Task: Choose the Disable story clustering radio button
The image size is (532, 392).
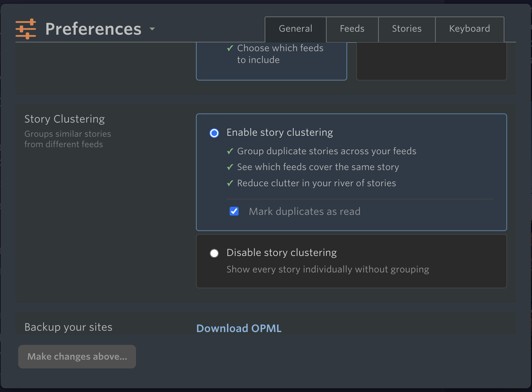Action: [214, 253]
